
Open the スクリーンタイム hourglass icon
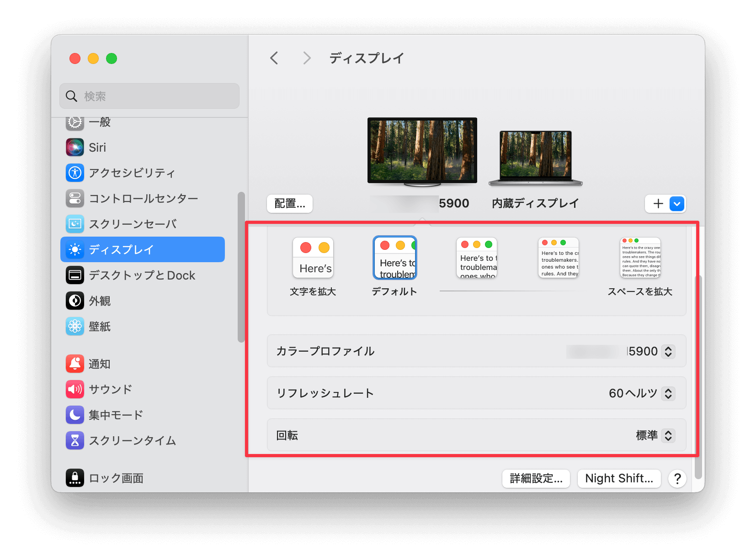click(75, 440)
